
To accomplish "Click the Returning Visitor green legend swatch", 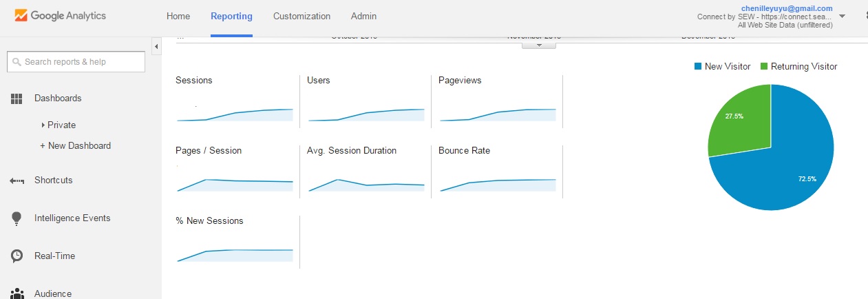I will tap(763, 67).
